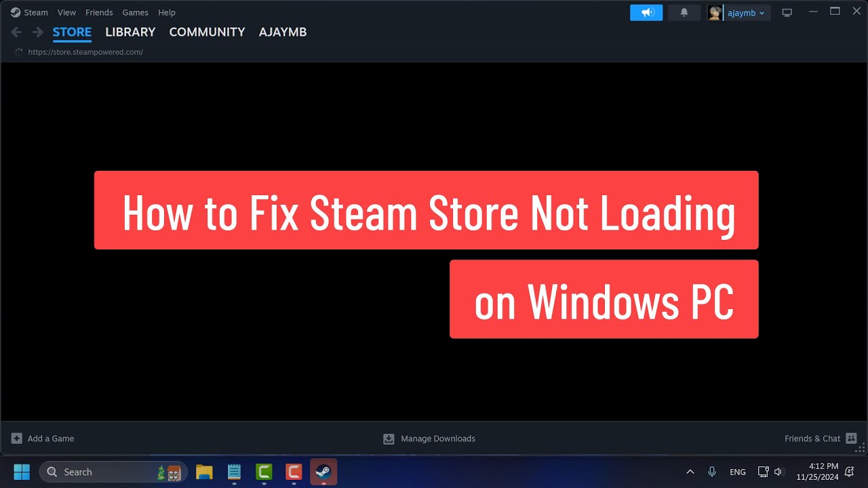Click the blue announcements megaphone button
The width and height of the screenshot is (868, 488).
646,12
